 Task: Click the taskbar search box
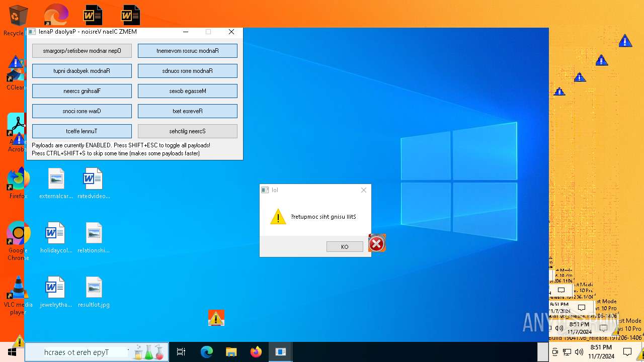(x=97, y=352)
